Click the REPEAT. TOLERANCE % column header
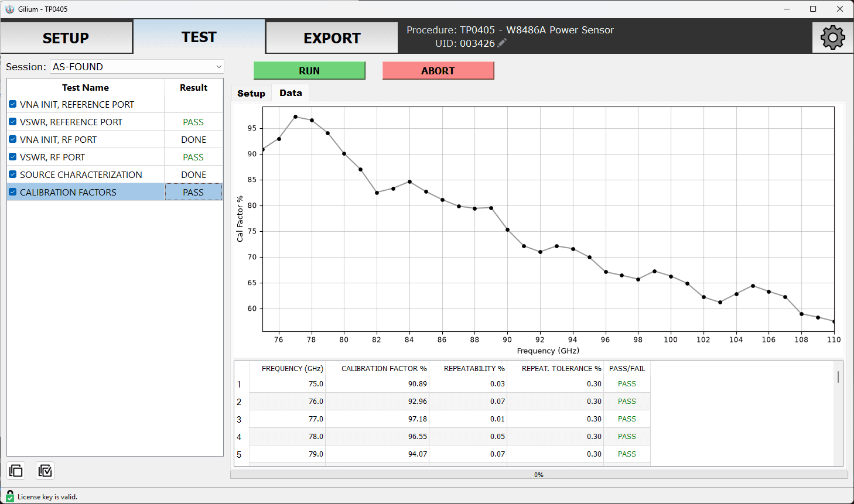Image resolution: width=854 pixels, height=504 pixels. coord(555,369)
